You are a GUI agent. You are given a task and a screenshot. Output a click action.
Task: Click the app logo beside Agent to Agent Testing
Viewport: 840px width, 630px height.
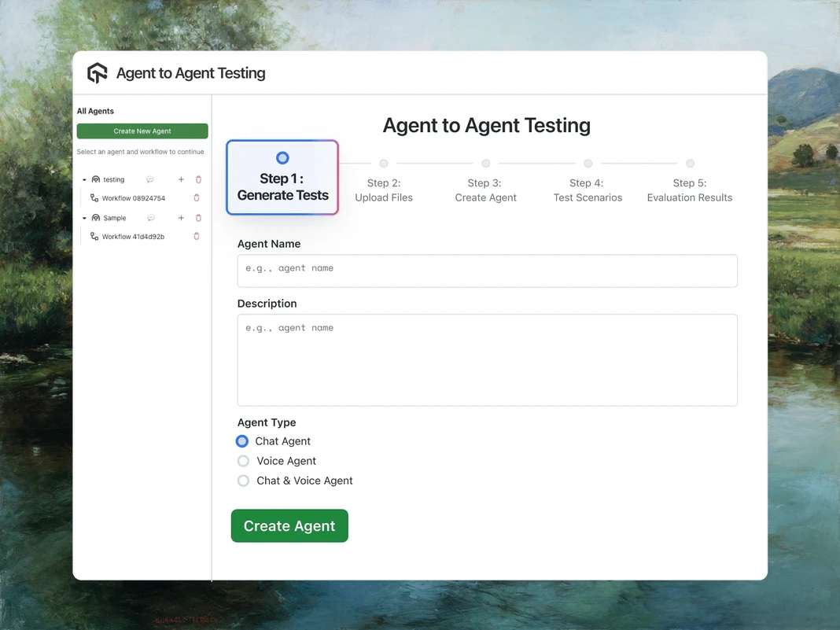97,73
